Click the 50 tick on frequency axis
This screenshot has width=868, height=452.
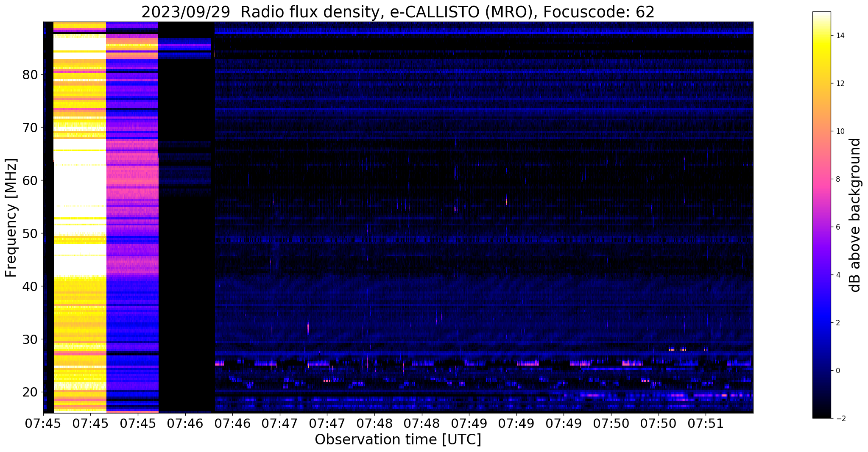30,234
